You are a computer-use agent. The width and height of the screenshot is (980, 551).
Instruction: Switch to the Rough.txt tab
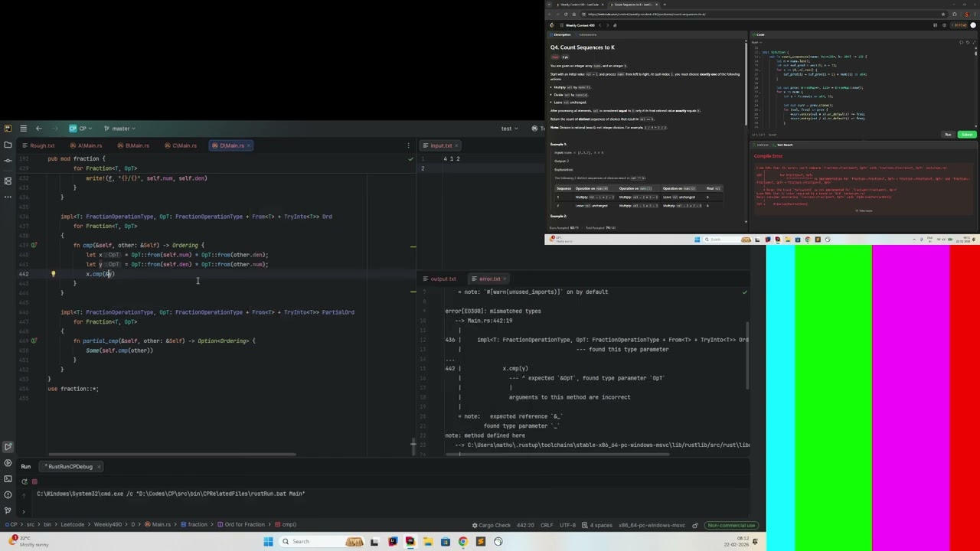point(38,145)
